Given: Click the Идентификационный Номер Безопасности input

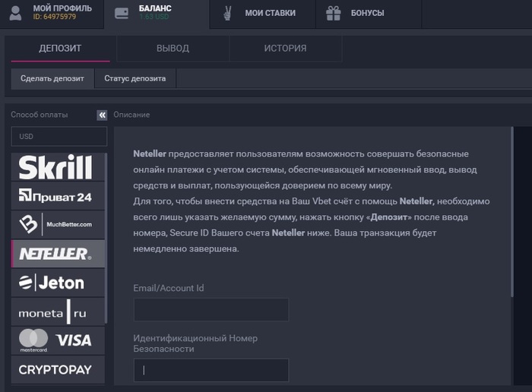Looking at the screenshot, I should [x=211, y=370].
